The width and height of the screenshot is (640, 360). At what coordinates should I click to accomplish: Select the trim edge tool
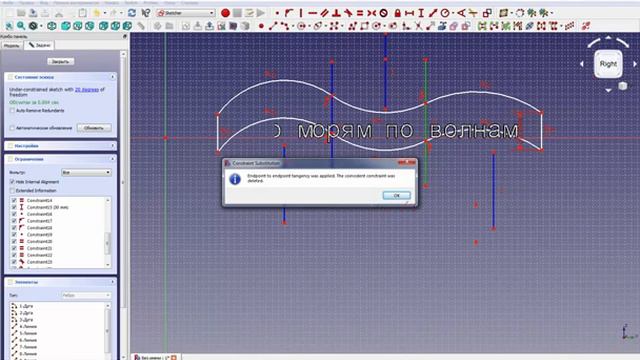pyautogui.click(x=418, y=26)
